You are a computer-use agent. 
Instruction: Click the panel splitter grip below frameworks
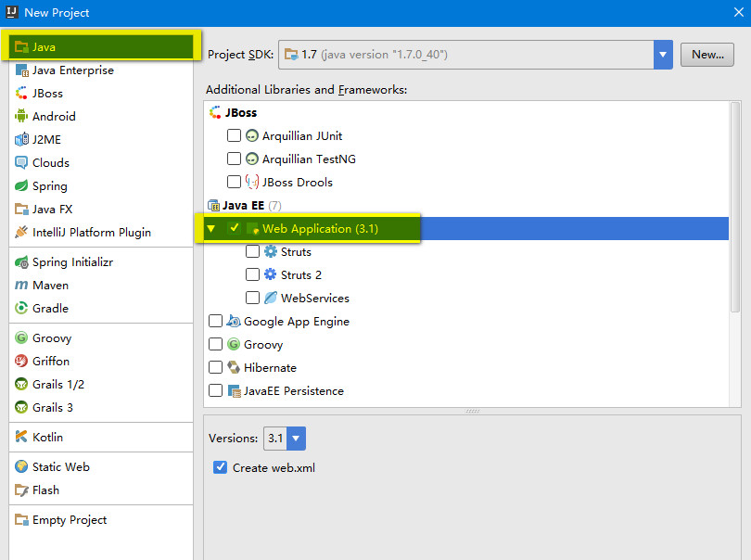pyautogui.click(x=472, y=411)
